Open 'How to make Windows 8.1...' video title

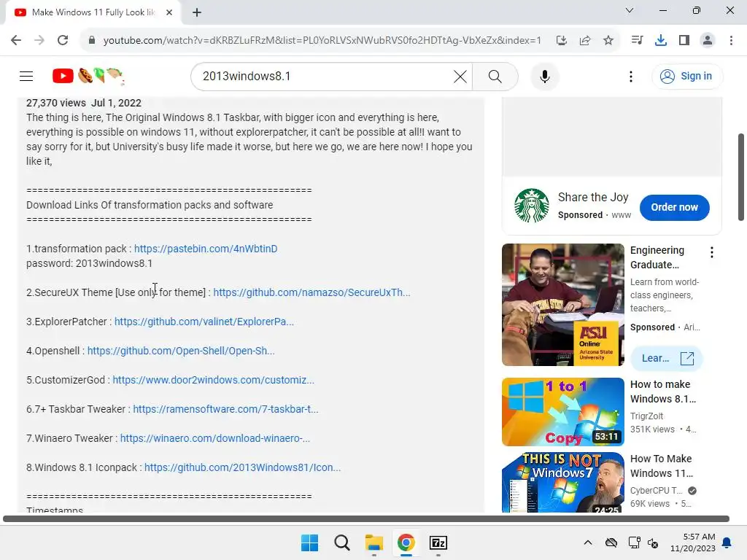(662, 392)
